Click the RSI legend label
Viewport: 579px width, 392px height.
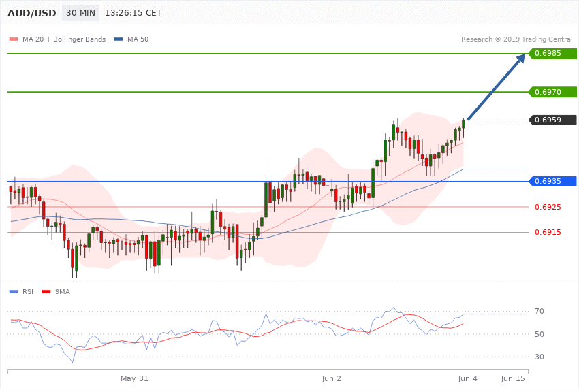tap(28, 292)
